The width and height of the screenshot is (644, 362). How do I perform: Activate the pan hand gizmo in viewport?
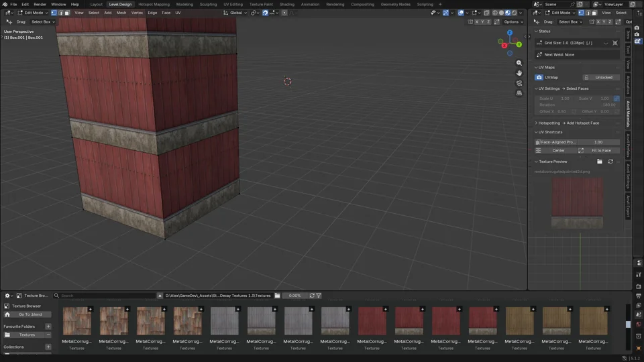pyautogui.click(x=519, y=73)
